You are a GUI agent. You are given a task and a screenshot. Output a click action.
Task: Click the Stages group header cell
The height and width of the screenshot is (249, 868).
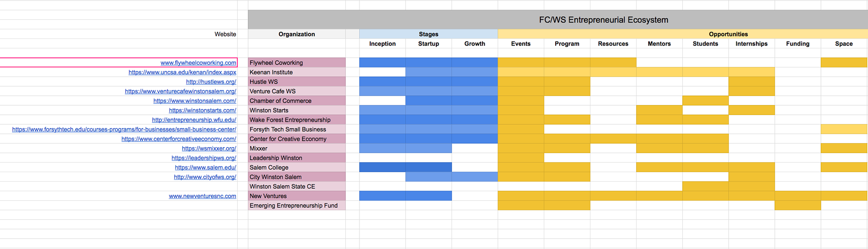(x=428, y=34)
